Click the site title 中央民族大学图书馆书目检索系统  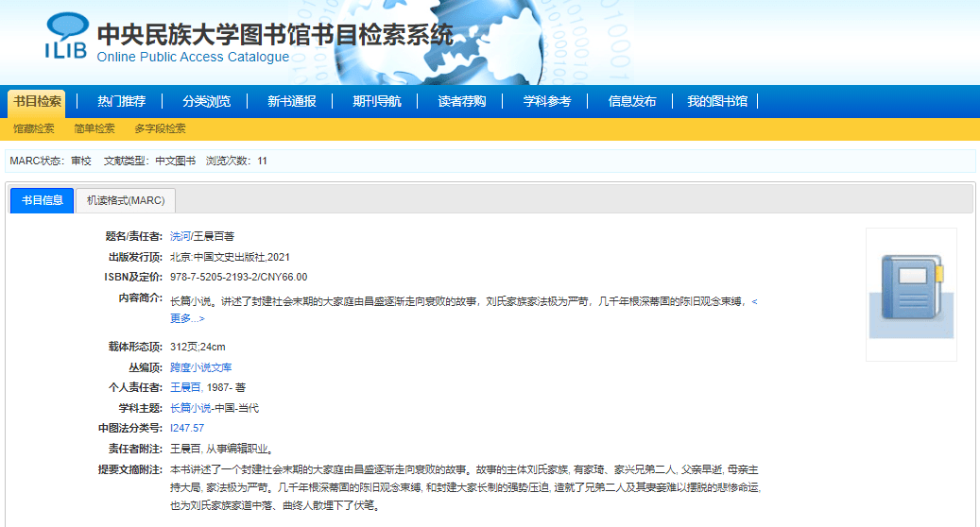275,34
